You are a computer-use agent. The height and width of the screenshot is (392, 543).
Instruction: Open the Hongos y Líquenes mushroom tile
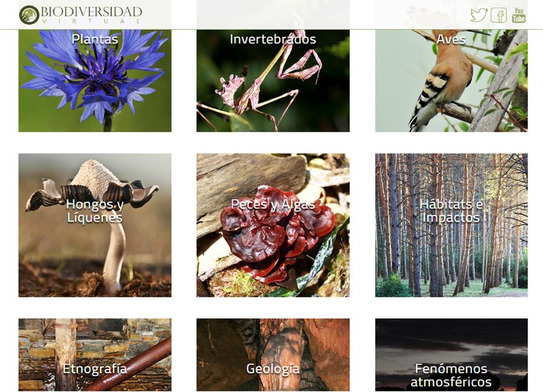click(95, 225)
